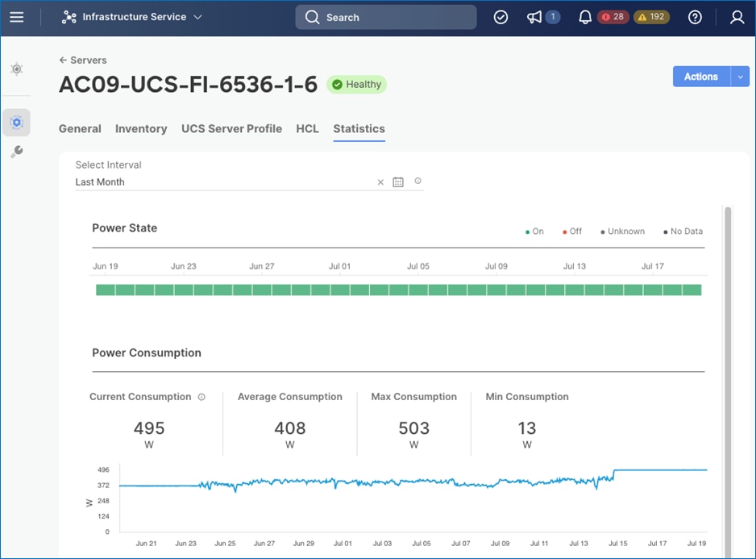Switch to the General tab
Viewport: 756px width, 559px height.
pos(80,129)
